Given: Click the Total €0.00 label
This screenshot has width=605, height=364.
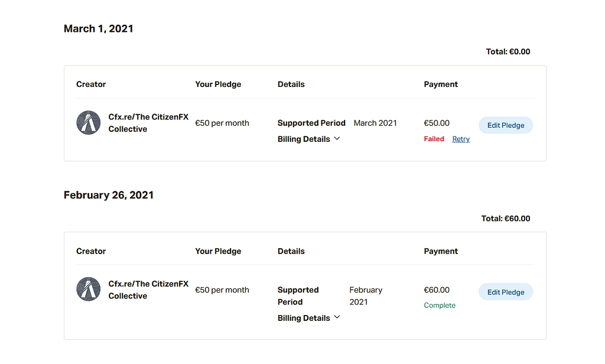Looking at the screenshot, I should point(508,52).
